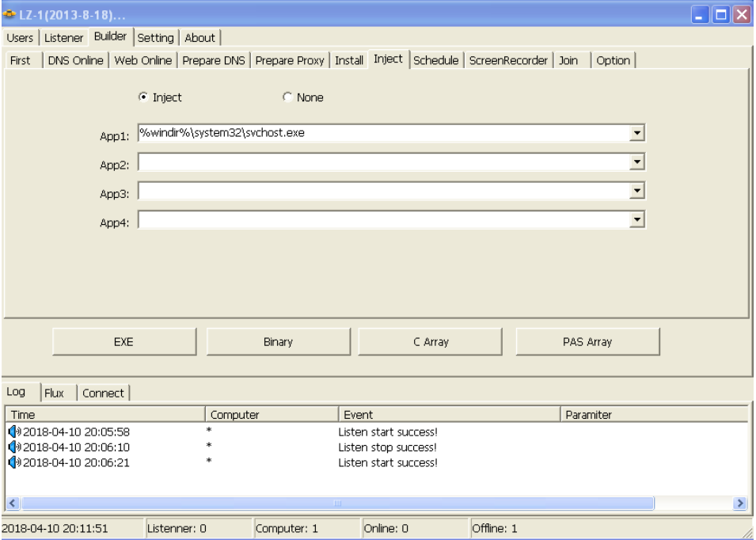Select the Inject radio button
Viewport: 756px width, 540px height.
tap(142, 97)
